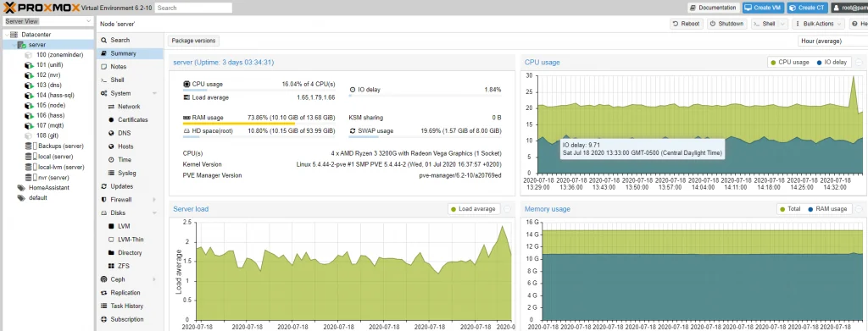868x331 pixels.
Task: Click the Reboot button
Action: coord(687,24)
